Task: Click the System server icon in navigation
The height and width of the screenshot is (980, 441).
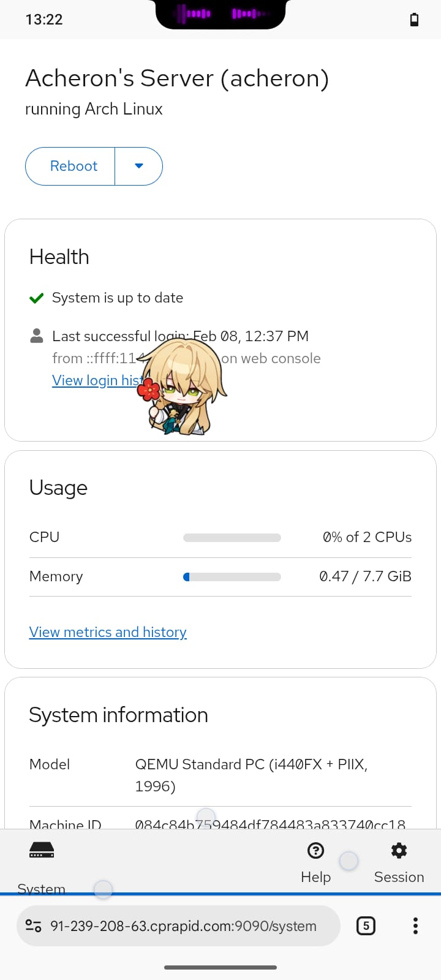Action: [x=42, y=850]
